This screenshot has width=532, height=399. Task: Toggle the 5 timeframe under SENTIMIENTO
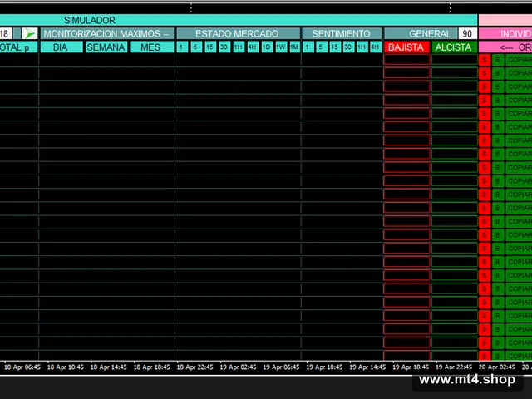pos(322,47)
